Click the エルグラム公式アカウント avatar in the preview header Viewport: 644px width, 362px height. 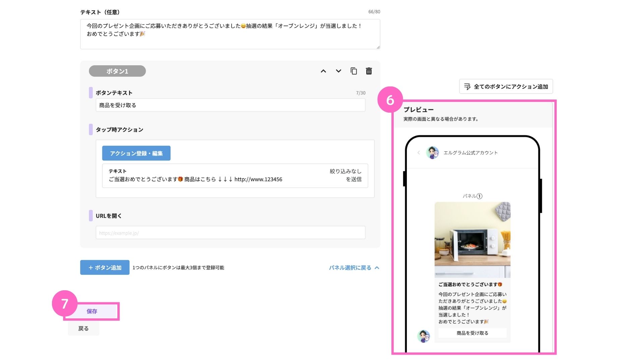(x=432, y=153)
